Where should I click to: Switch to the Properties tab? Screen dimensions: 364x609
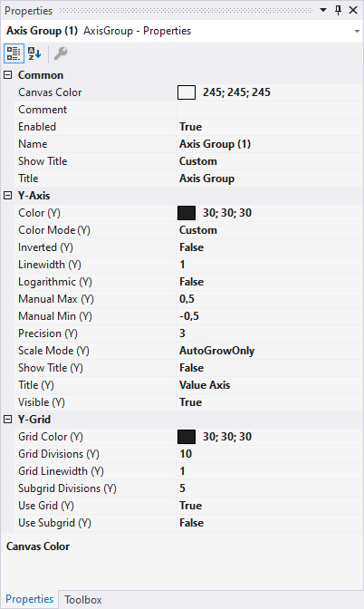point(30,599)
